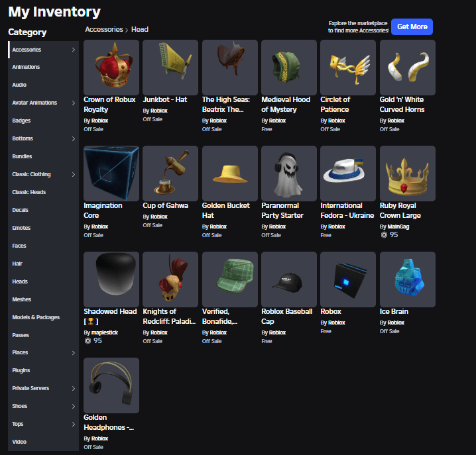Image resolution: width=476 pixels, height=455 pixels.
Task: Expand the Private Servers category chevron
Action: 73,388
